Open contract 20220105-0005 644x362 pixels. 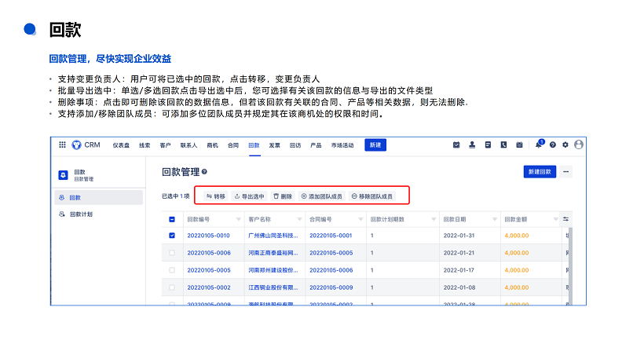click(x=331, y=253)
